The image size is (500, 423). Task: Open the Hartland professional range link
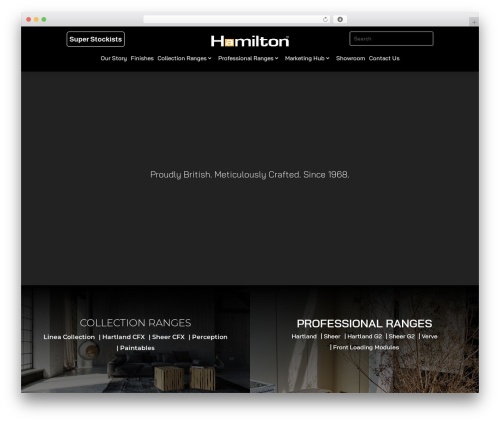[x=304, y=336]
